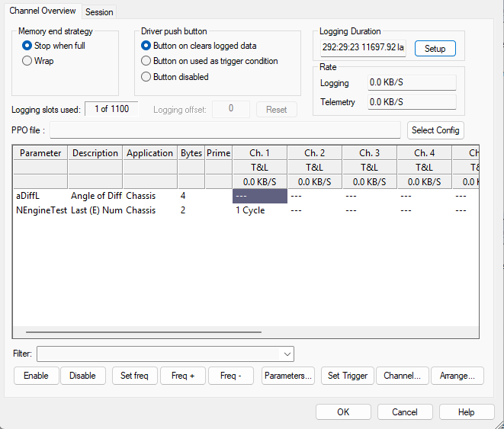Choose Button on used as trigger condition
Screen dimensions: 504x429
(209, 61)
